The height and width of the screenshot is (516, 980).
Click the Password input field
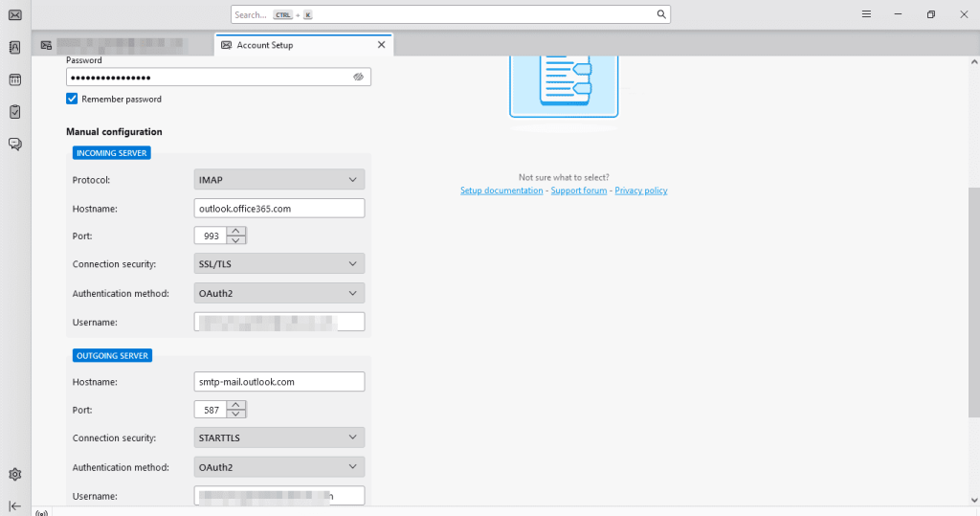pos(218,77)
